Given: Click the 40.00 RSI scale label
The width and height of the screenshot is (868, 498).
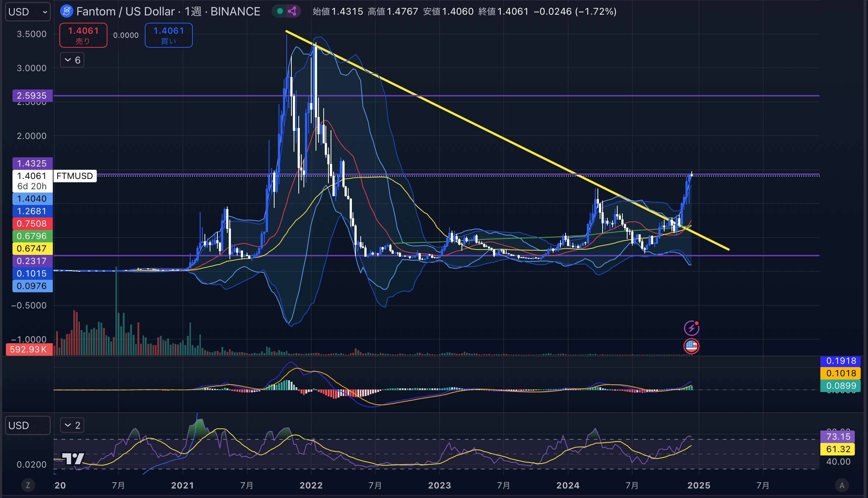Looking at the screenshot, I should (838, 462).
